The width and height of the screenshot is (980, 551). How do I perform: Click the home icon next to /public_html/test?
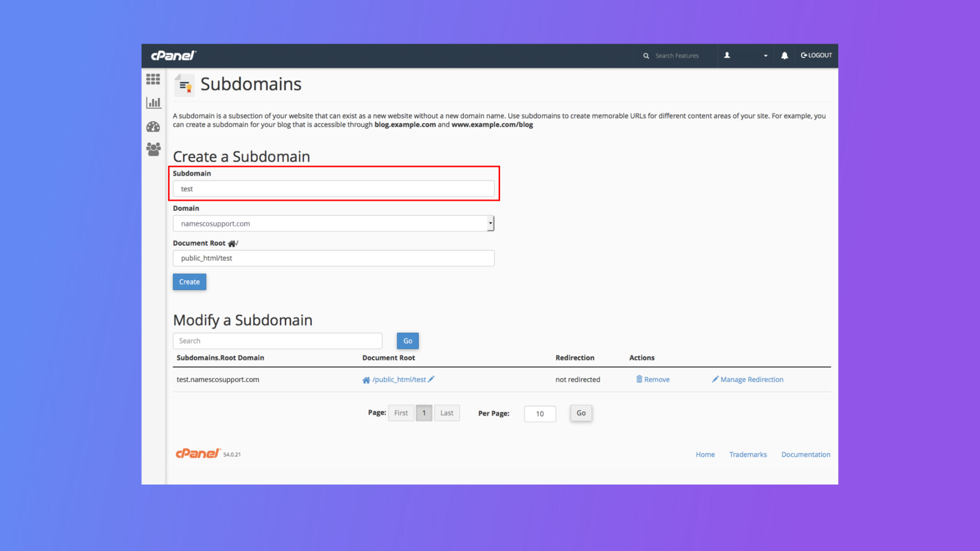pos(366,380)
